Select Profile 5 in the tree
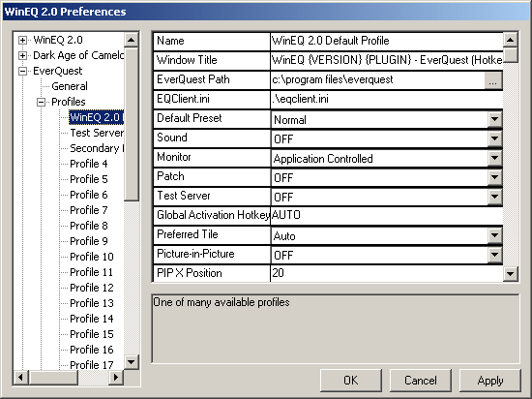Image resolution: width=532 pixels, height=399 pixels. point(89,179)
